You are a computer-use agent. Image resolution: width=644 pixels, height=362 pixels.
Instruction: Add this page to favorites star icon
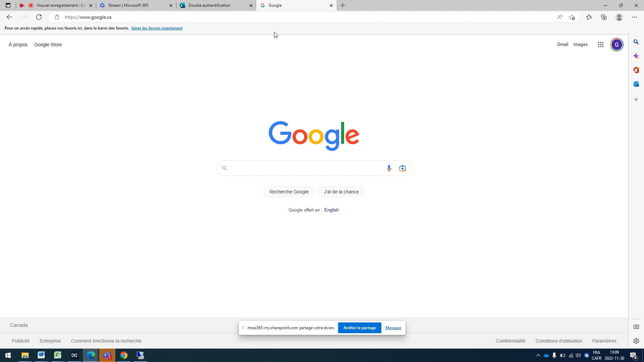point(572,17)
